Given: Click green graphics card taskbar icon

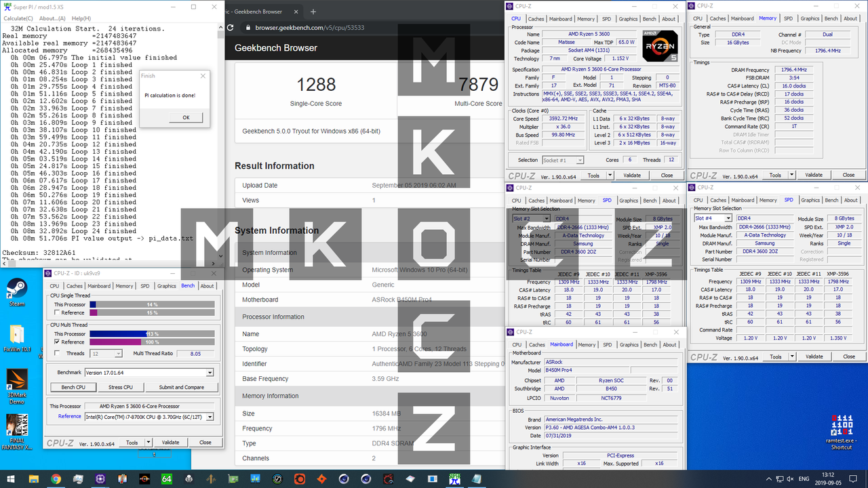Looking at the screenshot, I should click(x=233, y=479).
